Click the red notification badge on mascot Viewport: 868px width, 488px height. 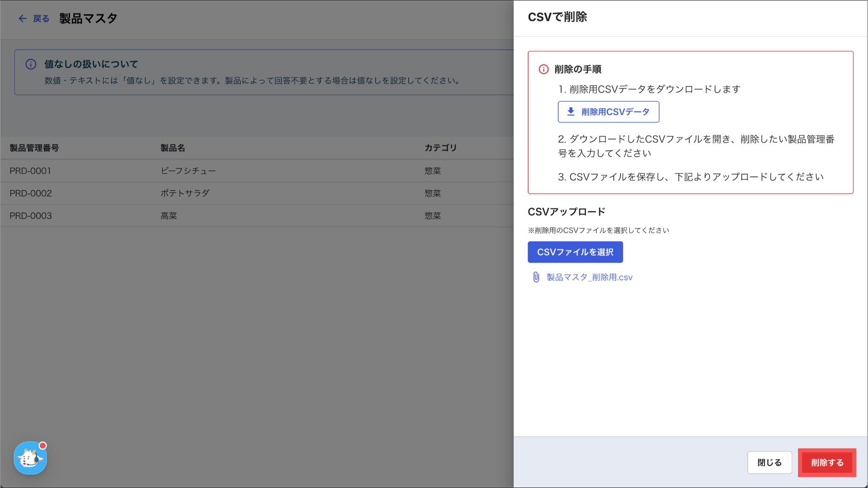pyautogui.click(x=42, y=446)
